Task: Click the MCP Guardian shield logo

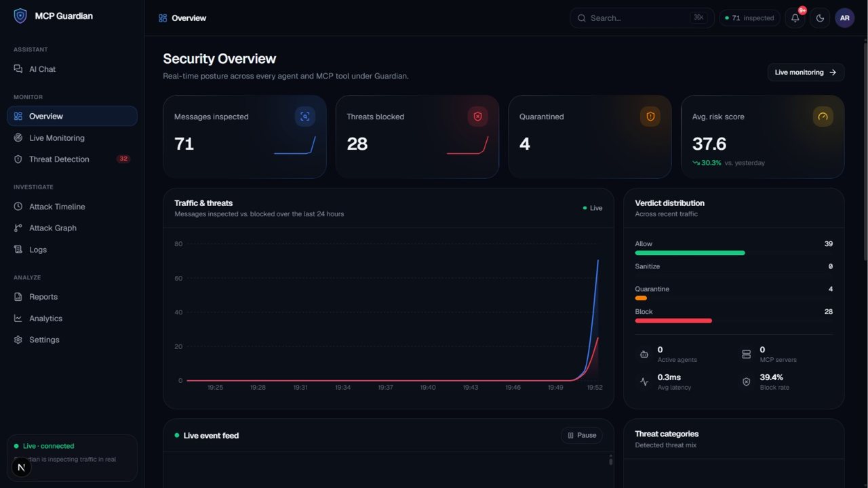Action: coord(20,16)
